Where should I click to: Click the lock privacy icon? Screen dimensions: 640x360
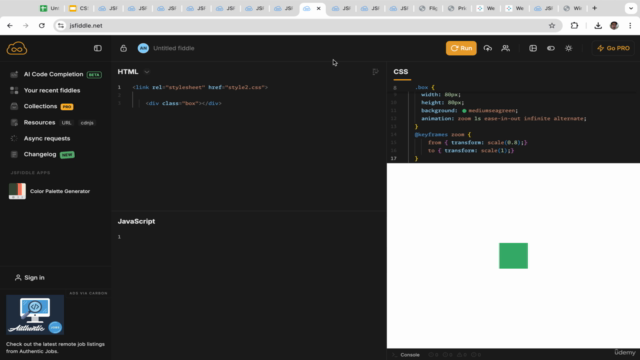123,48
